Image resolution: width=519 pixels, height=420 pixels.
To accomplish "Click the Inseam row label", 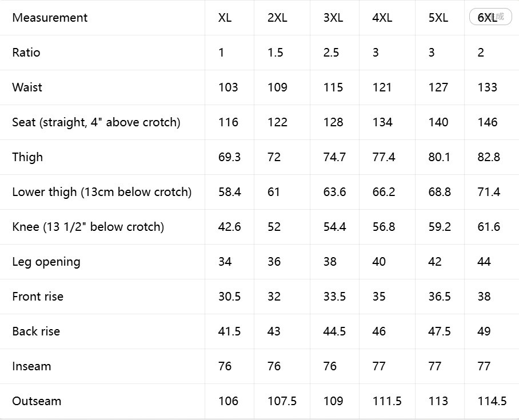I will pos(32,366).
